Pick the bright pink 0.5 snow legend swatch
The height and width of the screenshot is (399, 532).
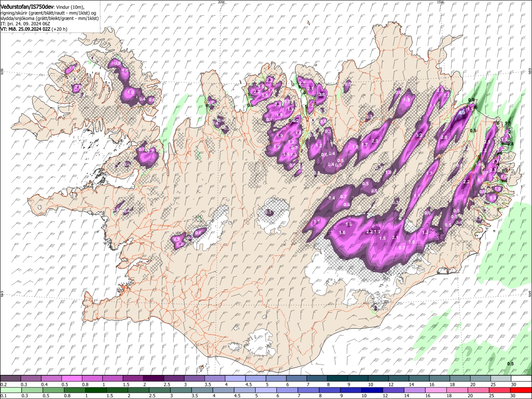pyautogui.click(x=71, y=379)
